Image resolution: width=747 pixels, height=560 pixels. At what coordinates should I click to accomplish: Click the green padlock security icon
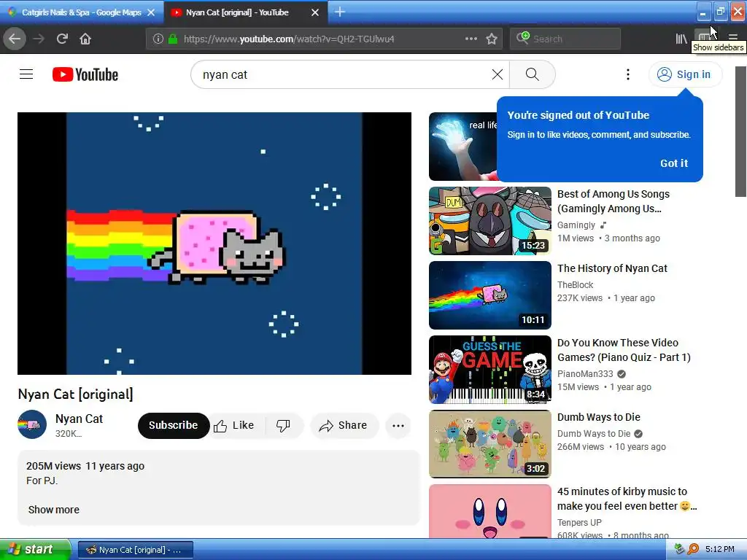pyautogui.click(x=173, y=39)
